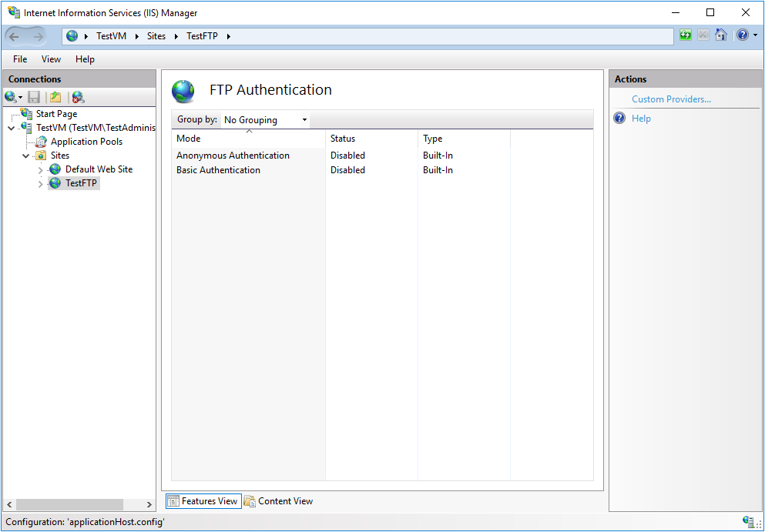Click the Sites folder icon in tree
The height and width of the screenshot is (532, 765).
coord(42,156)
